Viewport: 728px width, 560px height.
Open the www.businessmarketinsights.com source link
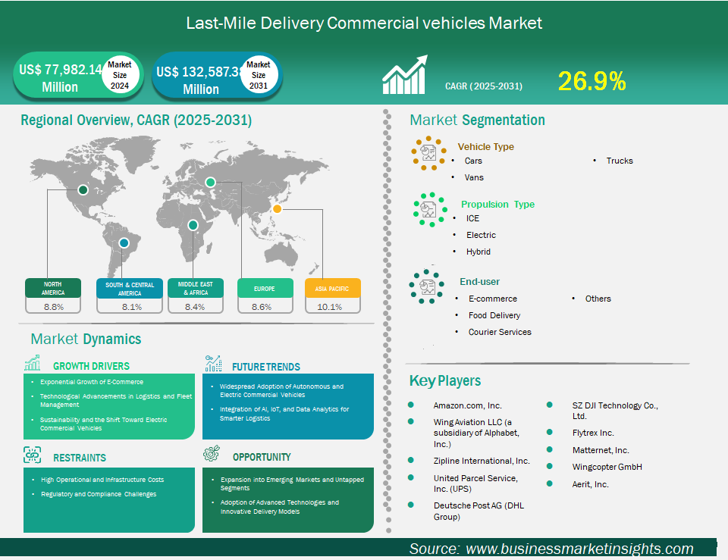coord(579,549)
